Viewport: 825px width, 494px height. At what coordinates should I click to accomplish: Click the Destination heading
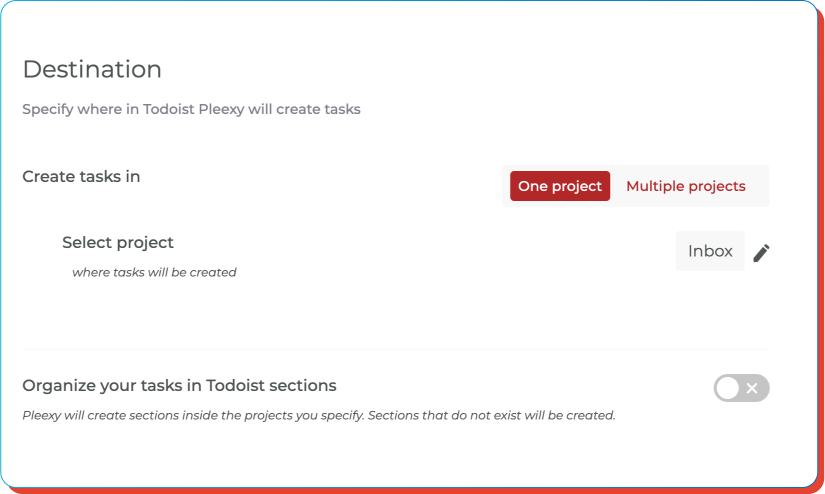pos(92,69)
